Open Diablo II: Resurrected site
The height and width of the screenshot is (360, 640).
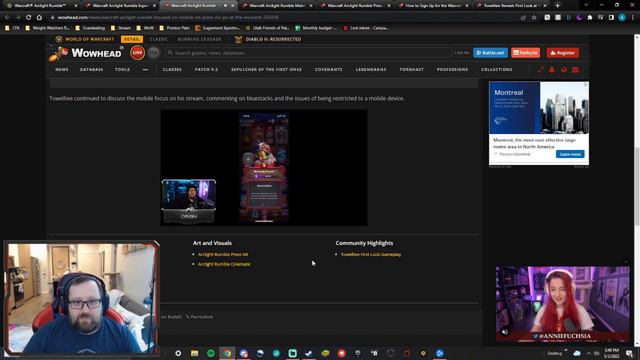268,39
